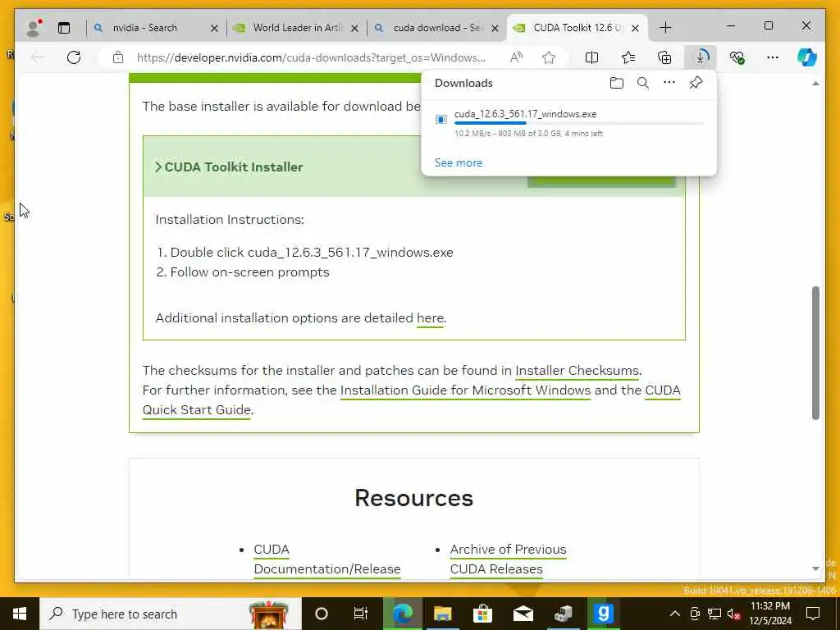Open the tab actions menu icon
The height and width of the screenshot is (630, 840).
tap(64, 28)
